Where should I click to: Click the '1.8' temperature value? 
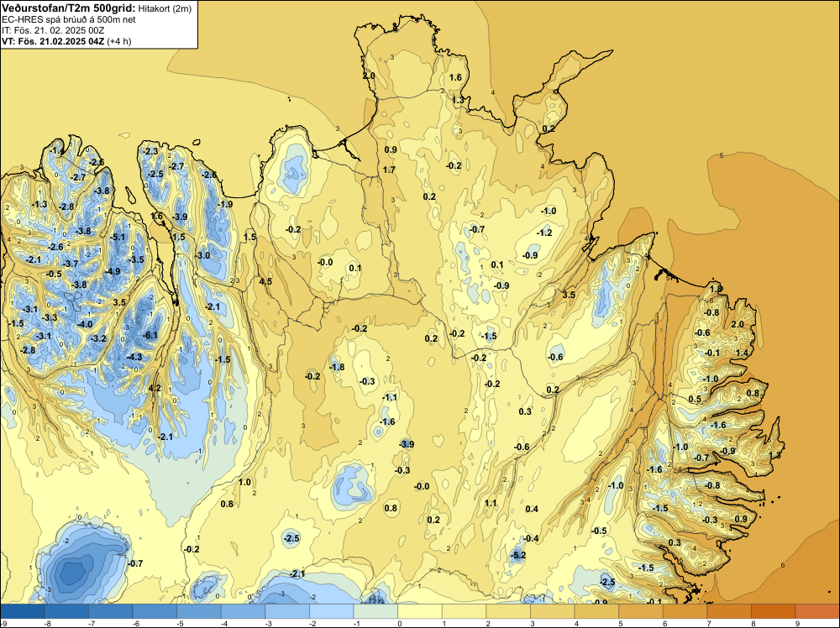[x=716, y=289]
